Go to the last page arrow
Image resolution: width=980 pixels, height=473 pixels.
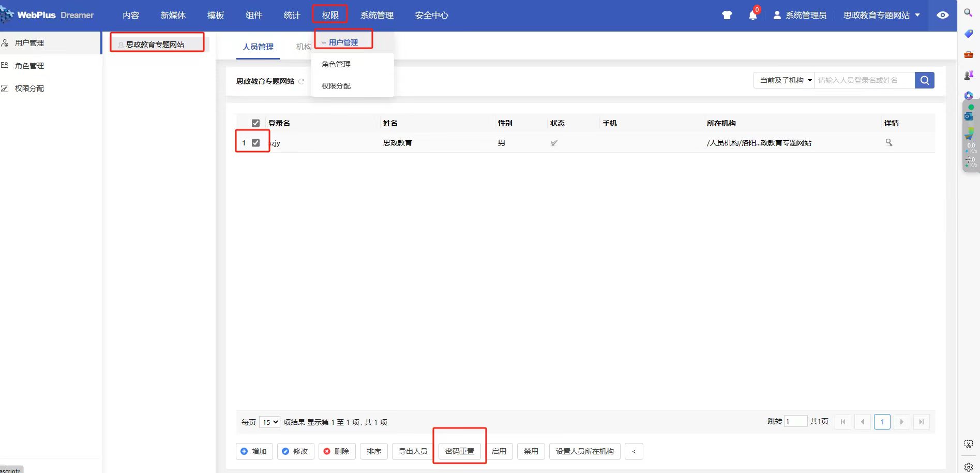(921, 422)
